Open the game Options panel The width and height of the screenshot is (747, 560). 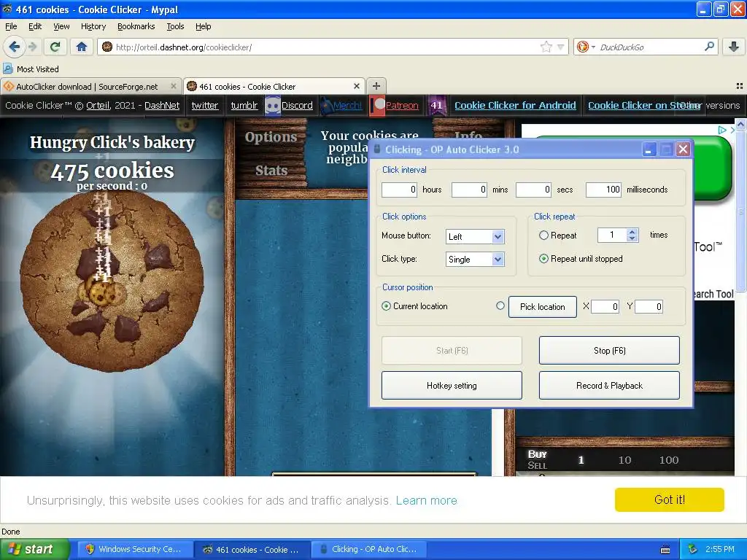click(271, 136)
